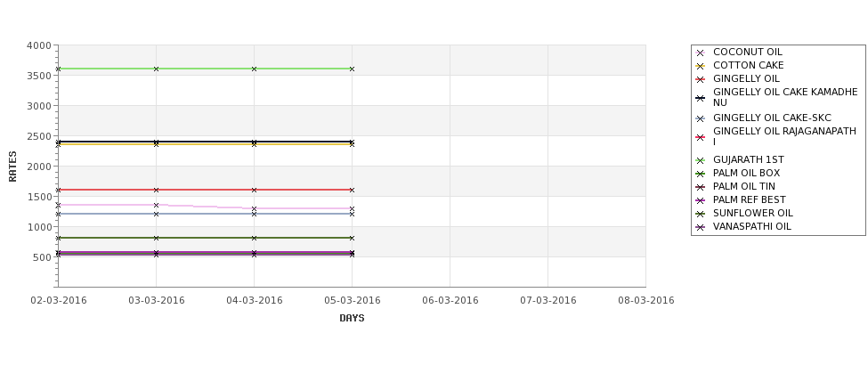Click the COCONUT OIL data point on 03-03-2016
Screen dimensions: 868x382
pos(156,206)
